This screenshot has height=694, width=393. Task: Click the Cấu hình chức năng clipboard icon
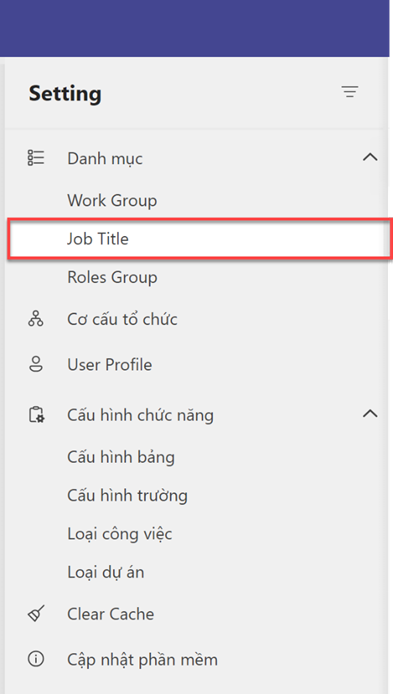tap(36, 415)
